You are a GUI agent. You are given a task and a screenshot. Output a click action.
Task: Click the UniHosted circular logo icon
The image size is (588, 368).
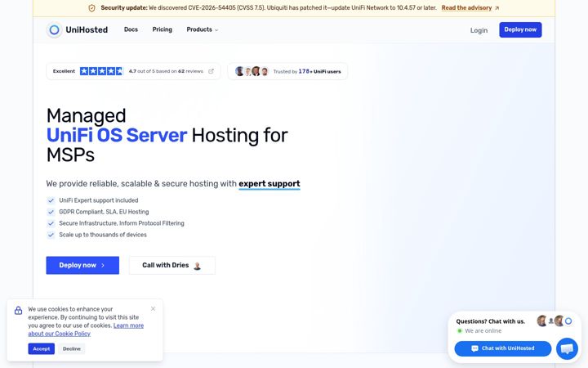coord(55,29)
